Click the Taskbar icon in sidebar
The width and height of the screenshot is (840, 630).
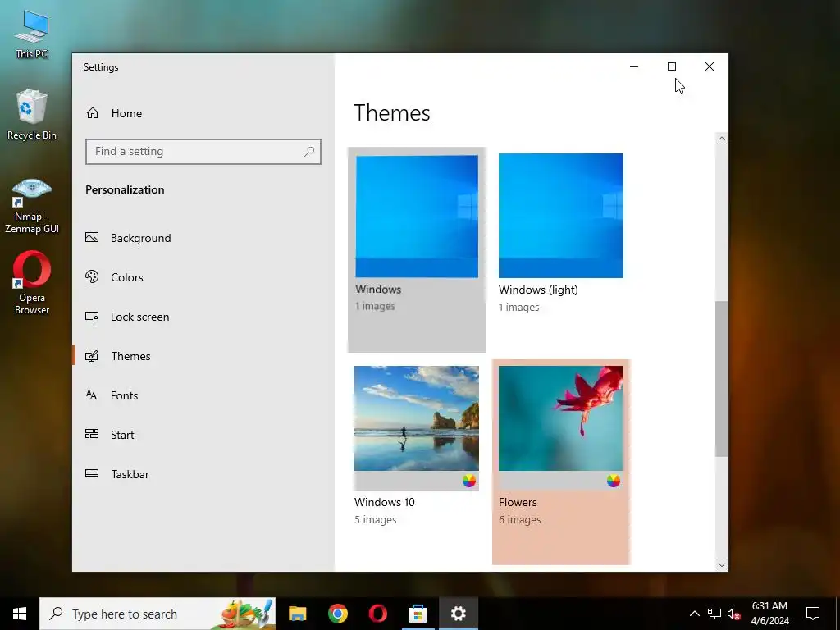click(92, 473)
